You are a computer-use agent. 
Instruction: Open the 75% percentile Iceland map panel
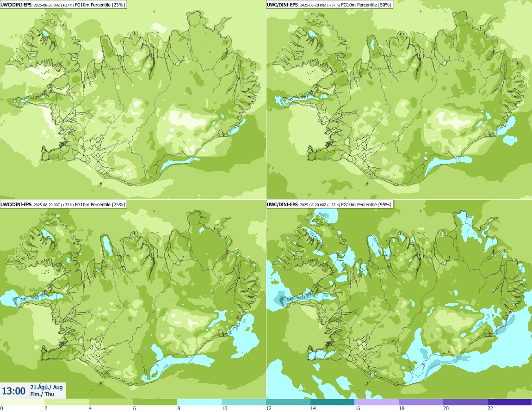click(x=133, y=299)
